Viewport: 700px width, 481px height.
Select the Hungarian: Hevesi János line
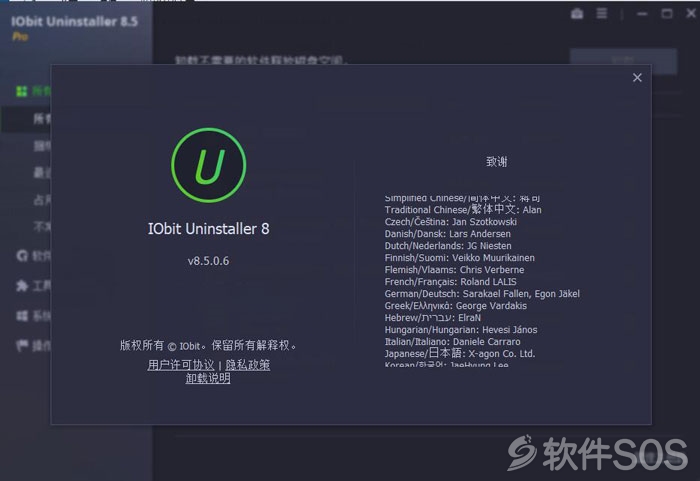[461, 330]
